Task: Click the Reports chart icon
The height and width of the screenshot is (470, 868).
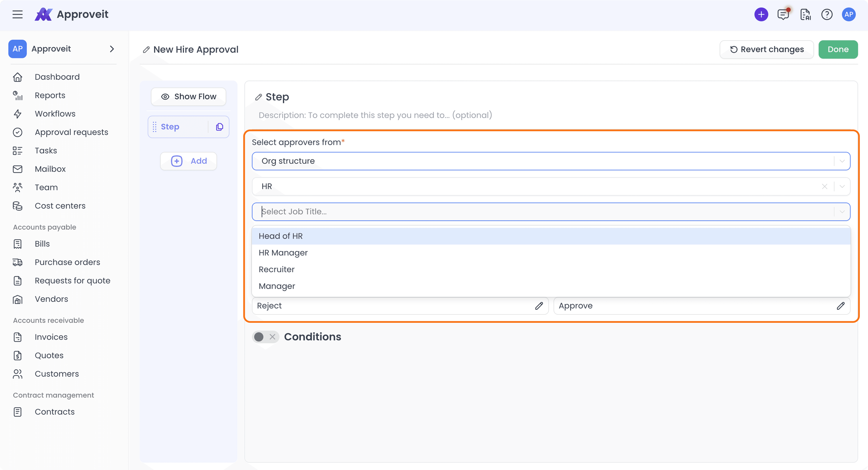Action: point(17,96)
